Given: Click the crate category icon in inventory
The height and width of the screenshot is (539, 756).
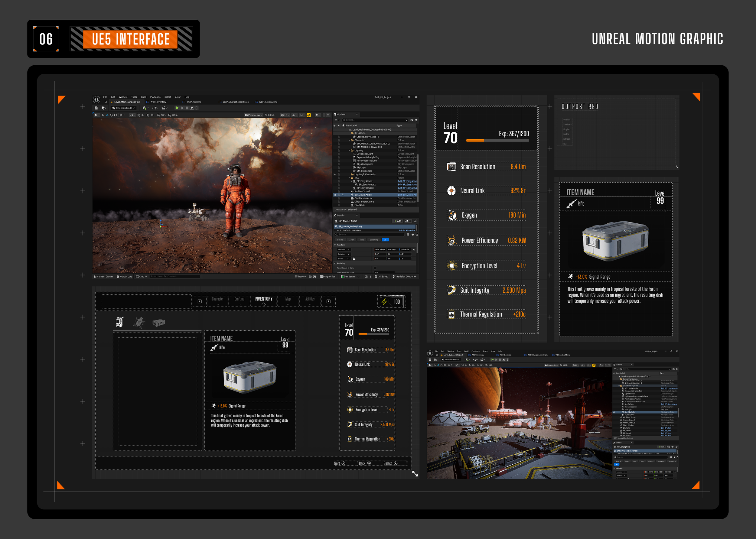Looking at the screenshot, I should [x=159, y=323].
